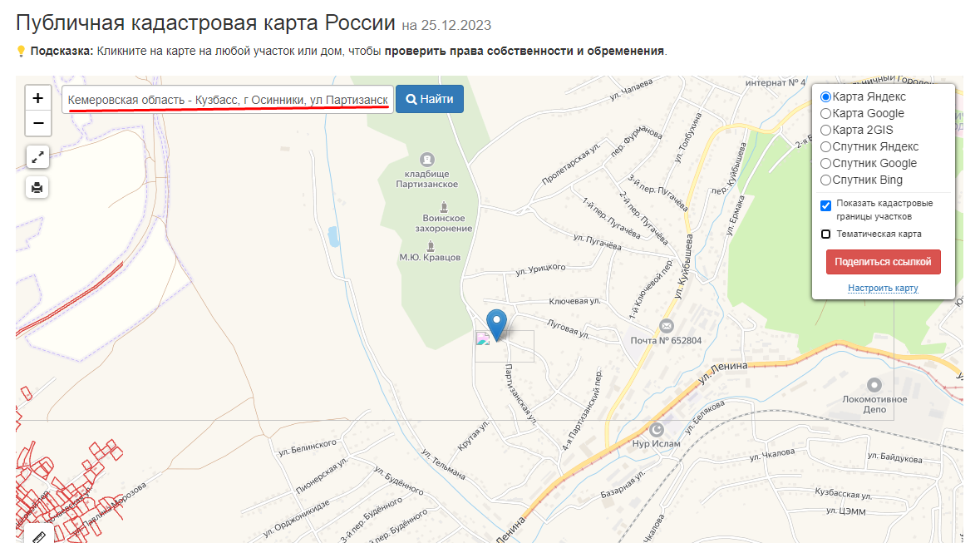Click Поделиться ссылкой red button
Image resolution: width=980 pixels, height=543 pixels.
(883, 262)
